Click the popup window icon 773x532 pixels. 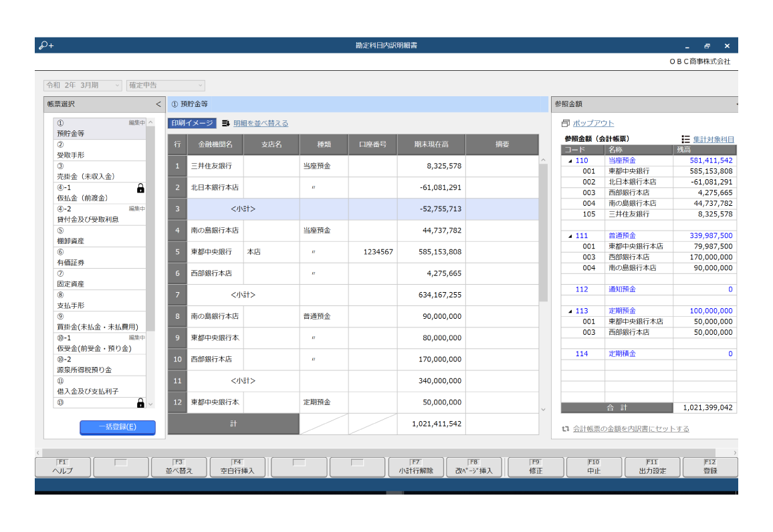(566, 123)
